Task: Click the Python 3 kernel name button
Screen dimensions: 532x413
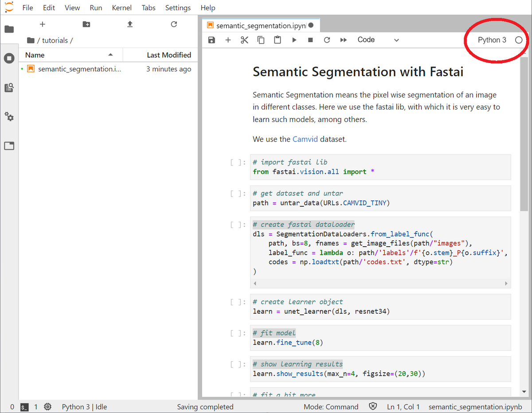Action: [492, 40]
